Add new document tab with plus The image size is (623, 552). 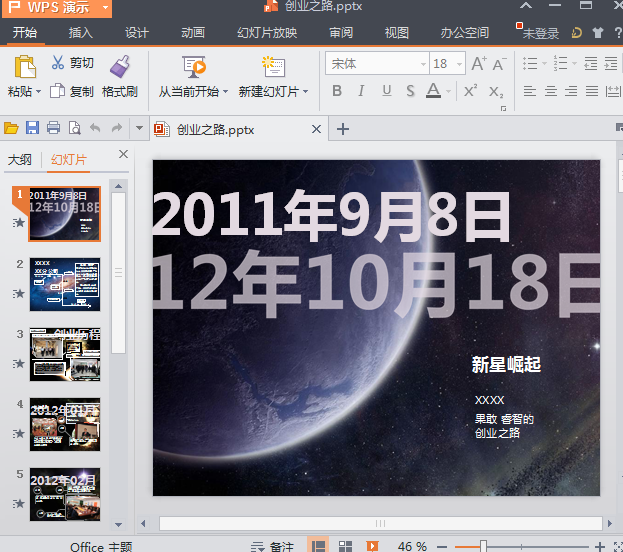(342, 129)
